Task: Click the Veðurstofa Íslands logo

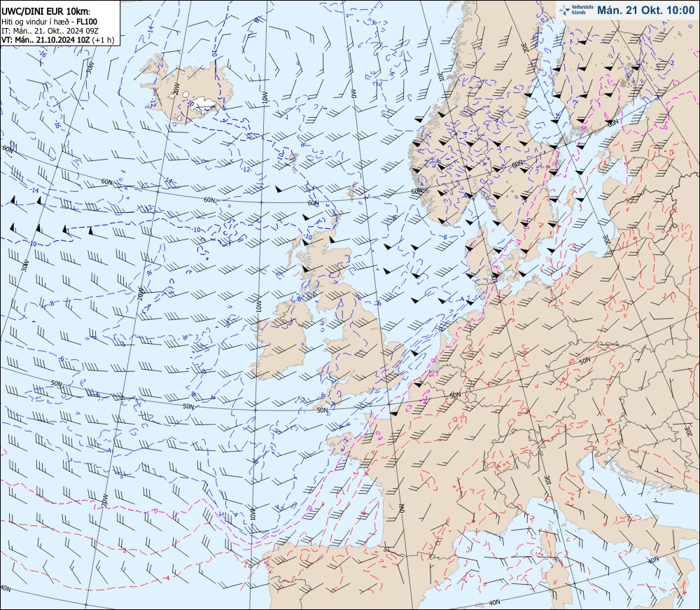Action: pyautogui.click(x=576, y=9)
